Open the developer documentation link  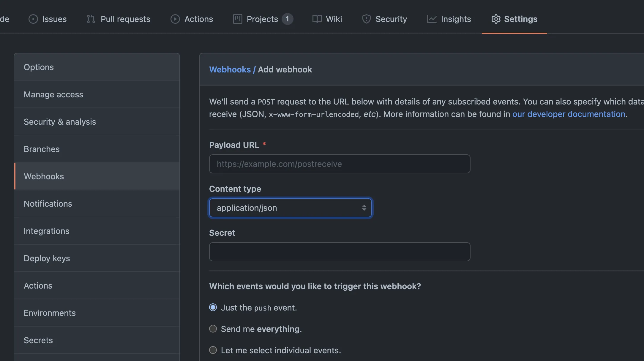click(x=569, y=114)
